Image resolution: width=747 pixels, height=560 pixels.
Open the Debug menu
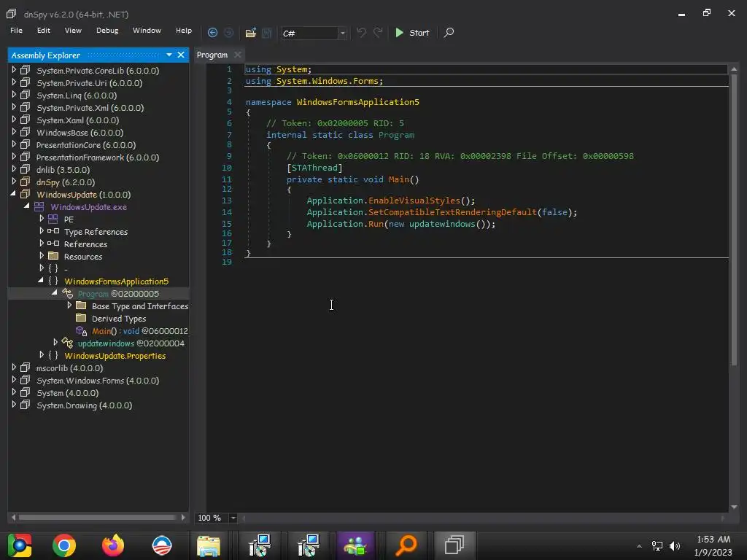[107, 30]
